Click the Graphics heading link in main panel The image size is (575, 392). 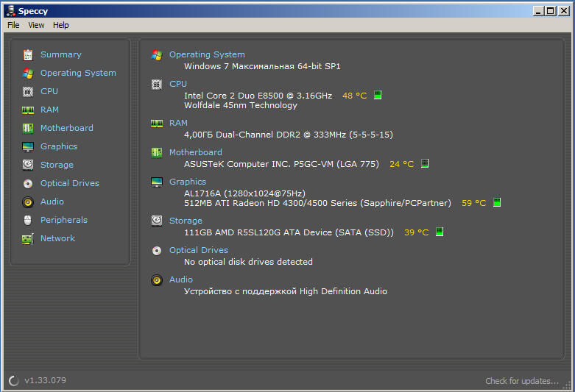(188, 182)
